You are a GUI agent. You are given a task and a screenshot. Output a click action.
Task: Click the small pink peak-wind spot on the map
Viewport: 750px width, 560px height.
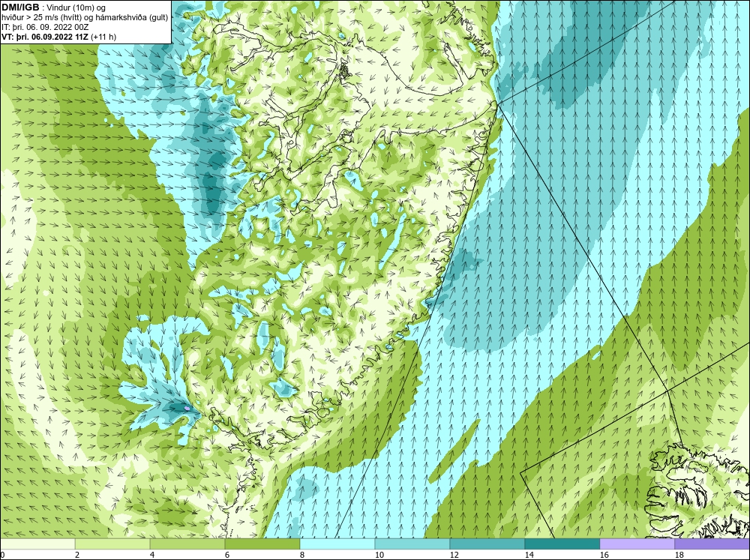pyautogui.click(x=187, y=409)
